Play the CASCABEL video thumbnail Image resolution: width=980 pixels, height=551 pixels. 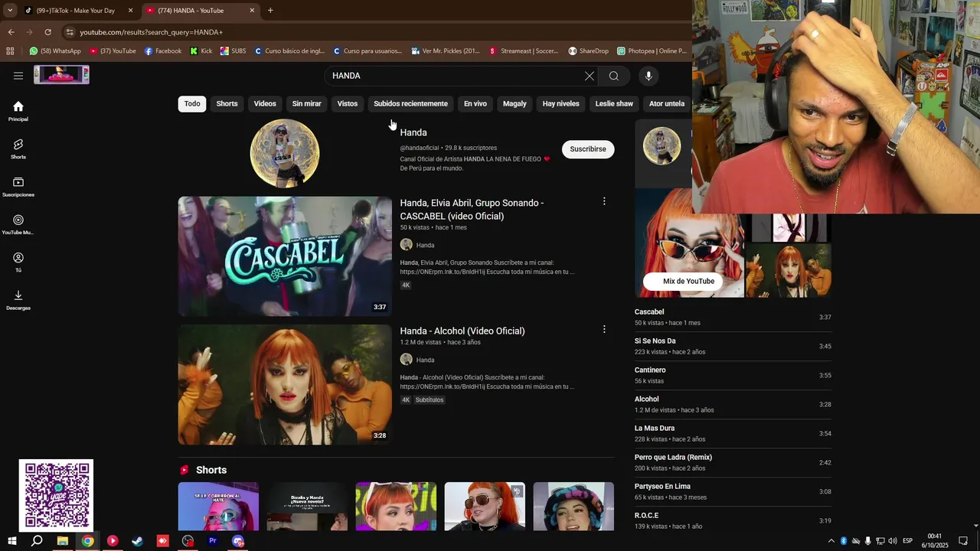pyautogui.click(x=285, y=256)
